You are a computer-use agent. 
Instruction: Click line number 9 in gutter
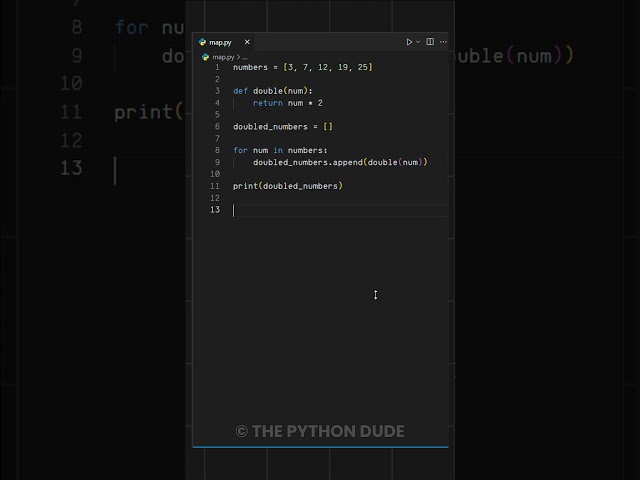point(217,162)
